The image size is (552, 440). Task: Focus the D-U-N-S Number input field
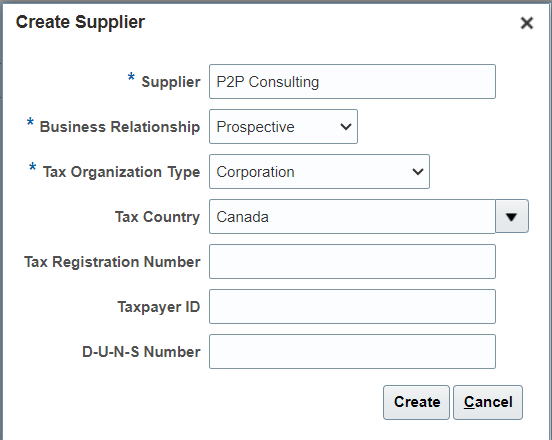(352, 352)
